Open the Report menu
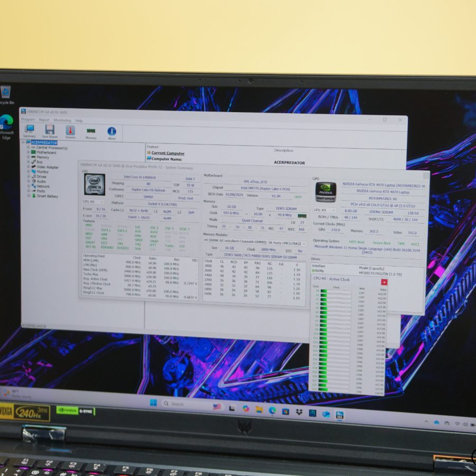The height and width of the screenshot is (476, 476). [x=44, y=120]
